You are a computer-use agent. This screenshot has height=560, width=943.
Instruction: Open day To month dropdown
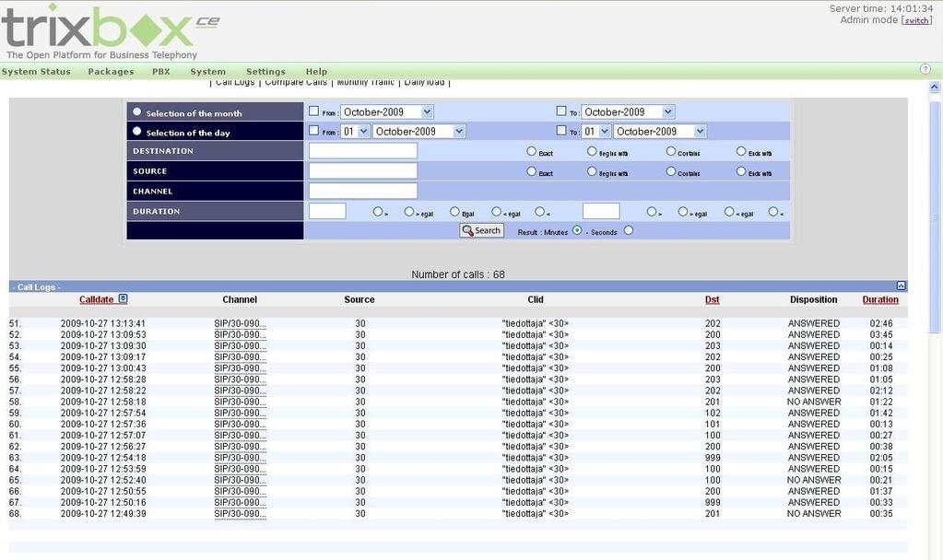(x=660, y=131)
